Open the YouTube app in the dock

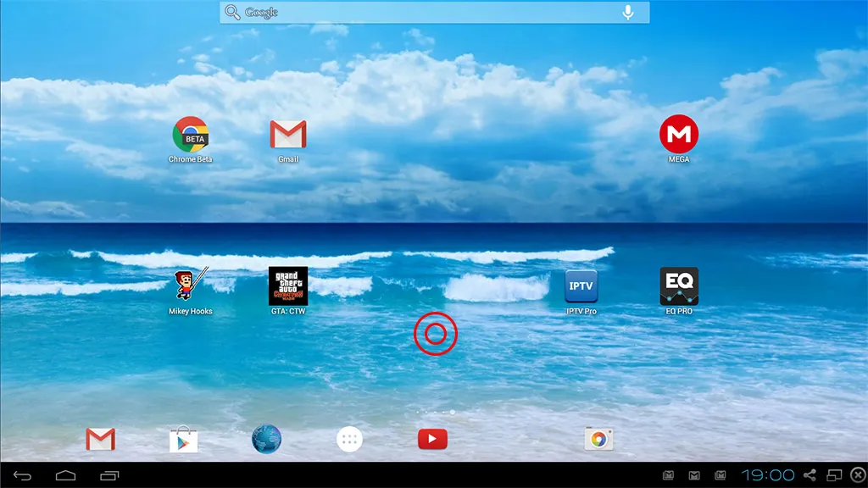432,440
